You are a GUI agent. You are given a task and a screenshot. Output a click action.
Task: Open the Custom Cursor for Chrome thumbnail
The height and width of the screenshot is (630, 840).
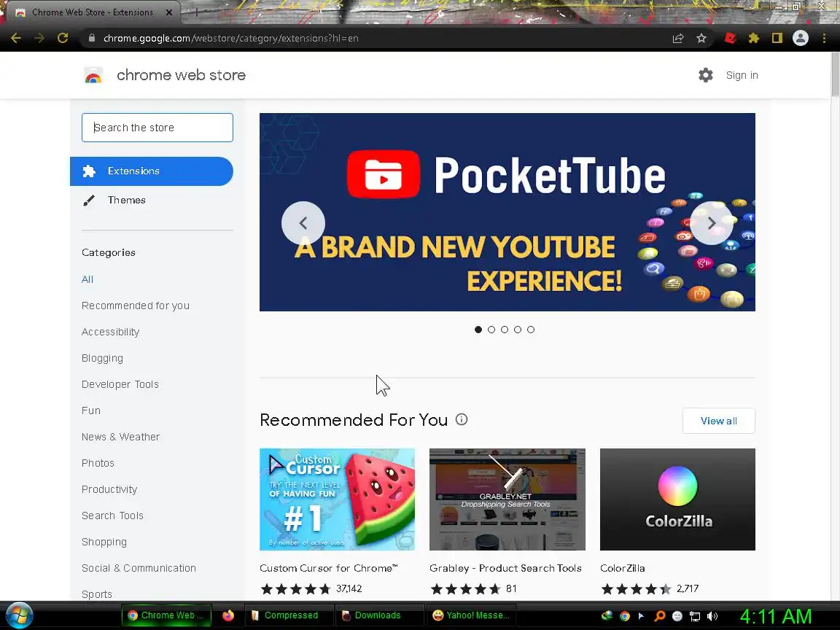pyautogui.click(x=337, y=499)
